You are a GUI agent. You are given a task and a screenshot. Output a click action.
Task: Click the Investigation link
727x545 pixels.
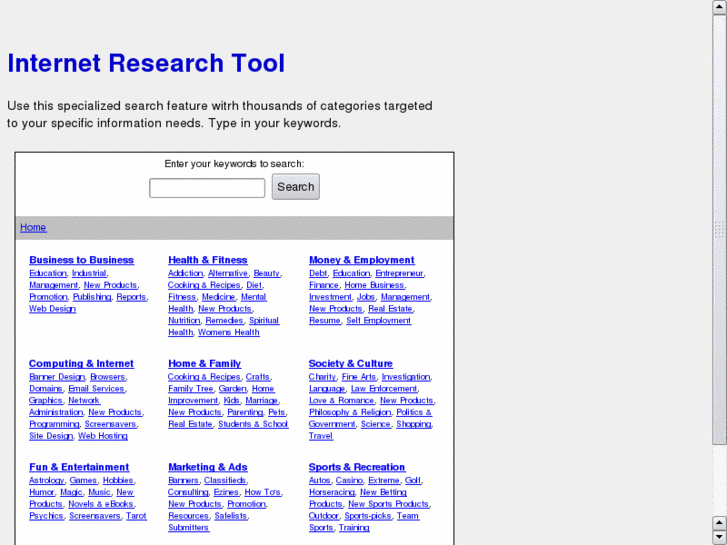406,377
